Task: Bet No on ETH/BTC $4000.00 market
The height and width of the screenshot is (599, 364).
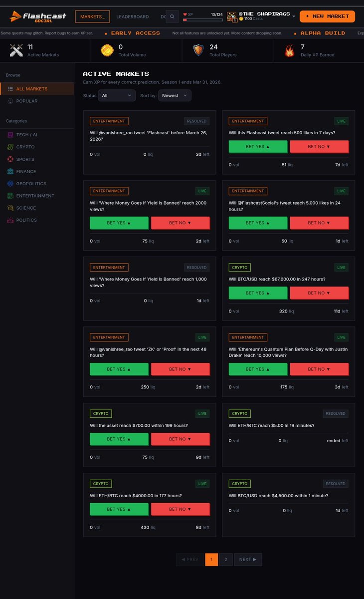Action: [181, 509]
